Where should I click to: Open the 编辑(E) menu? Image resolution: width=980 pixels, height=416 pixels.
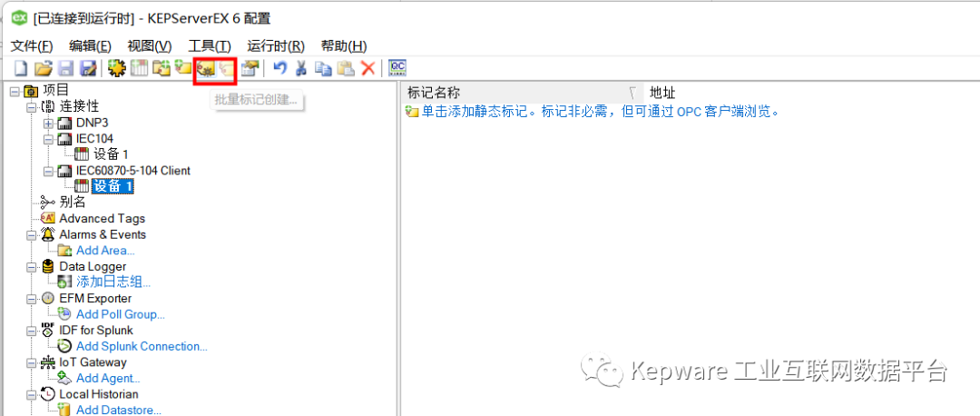point(90,45)
